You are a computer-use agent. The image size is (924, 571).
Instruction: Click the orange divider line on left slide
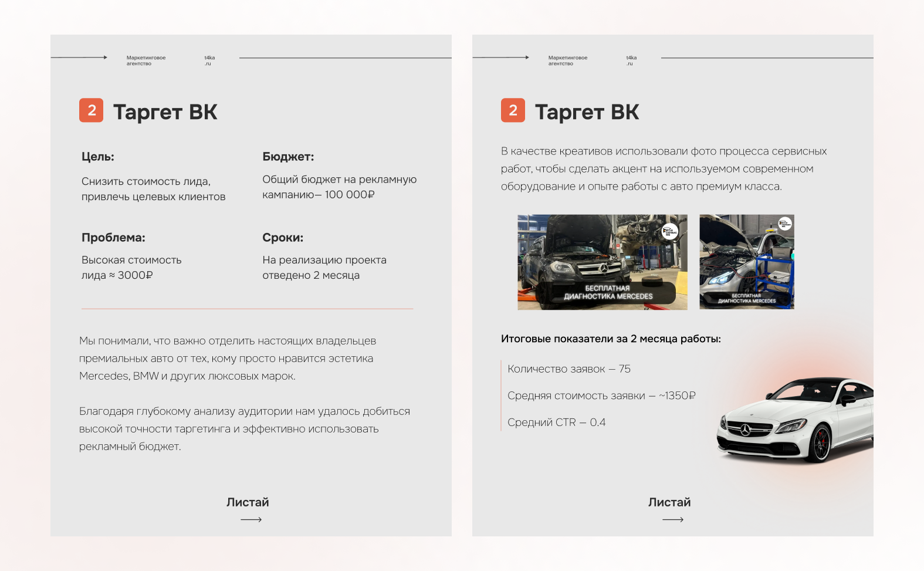(247, 309)
